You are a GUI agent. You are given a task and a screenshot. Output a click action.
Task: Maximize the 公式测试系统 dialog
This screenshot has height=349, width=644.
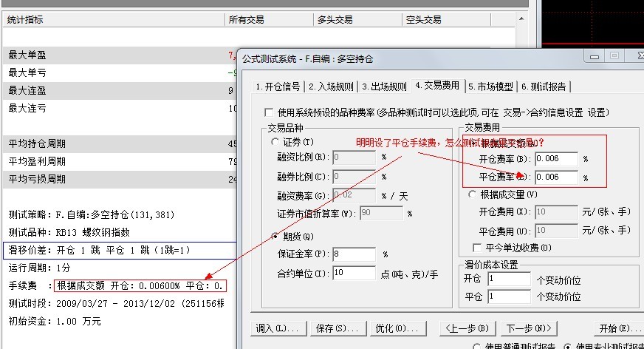(x=614, y=56)
